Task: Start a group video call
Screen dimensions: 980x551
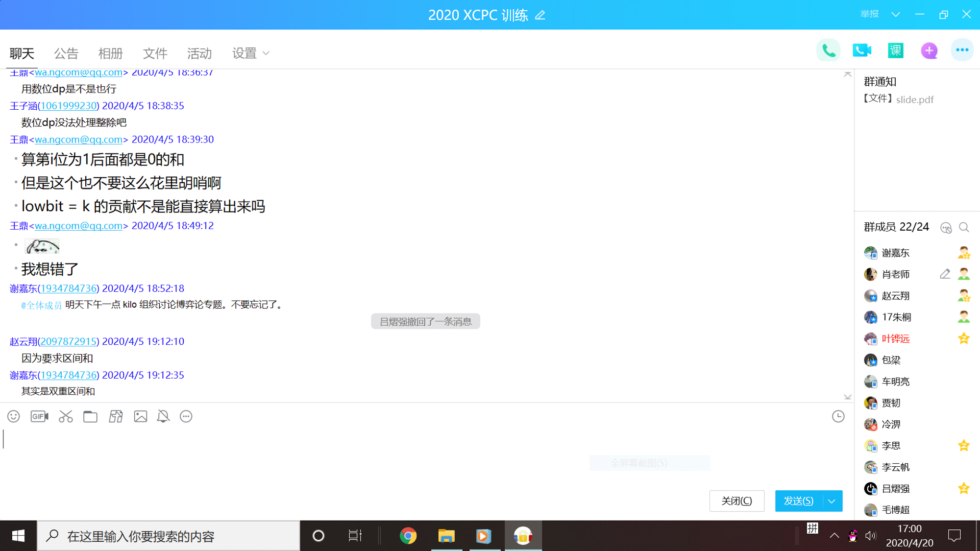Action: (862, 50)
